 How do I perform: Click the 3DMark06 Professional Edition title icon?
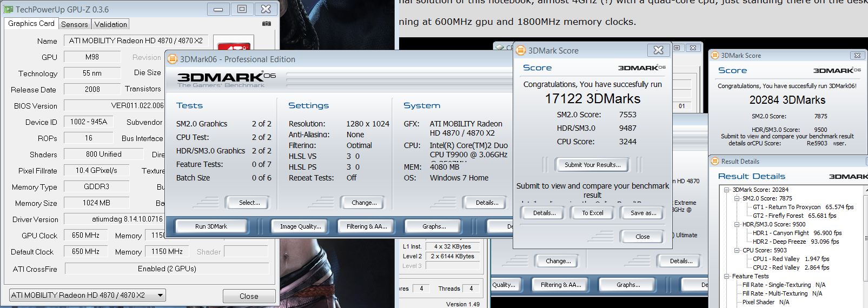[172, 59]
